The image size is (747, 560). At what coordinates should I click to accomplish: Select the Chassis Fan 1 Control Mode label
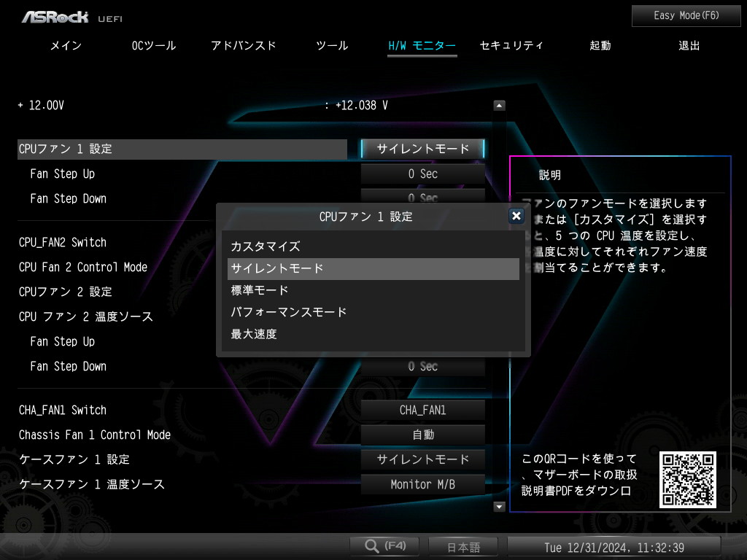pos(94,435)
